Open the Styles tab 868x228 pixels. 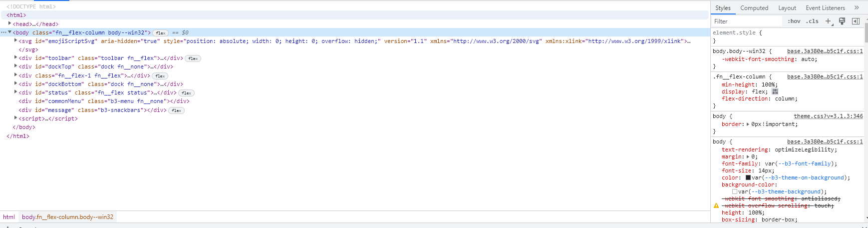(722, 8)
